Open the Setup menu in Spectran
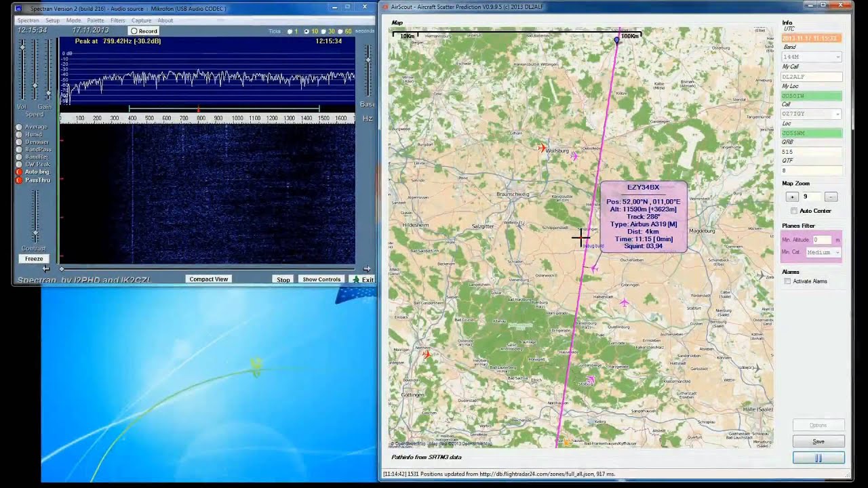Viewport: 868px width, 488px height. (x=52, y=20)
